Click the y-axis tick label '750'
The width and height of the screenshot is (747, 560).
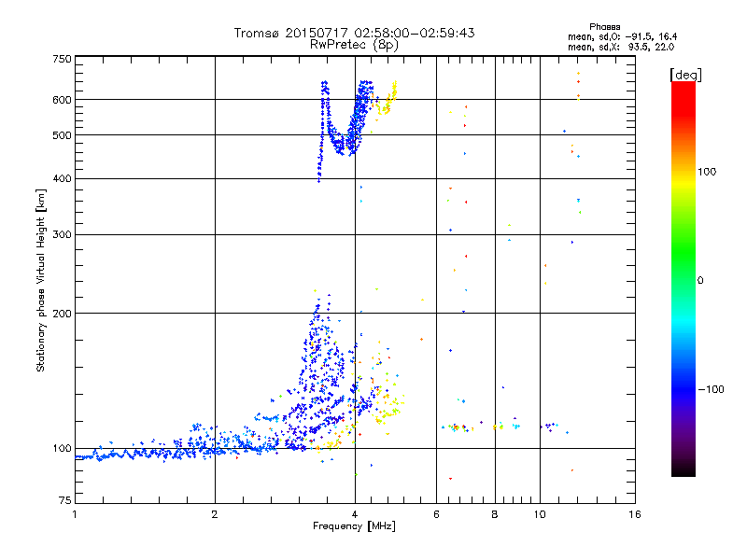62,59
